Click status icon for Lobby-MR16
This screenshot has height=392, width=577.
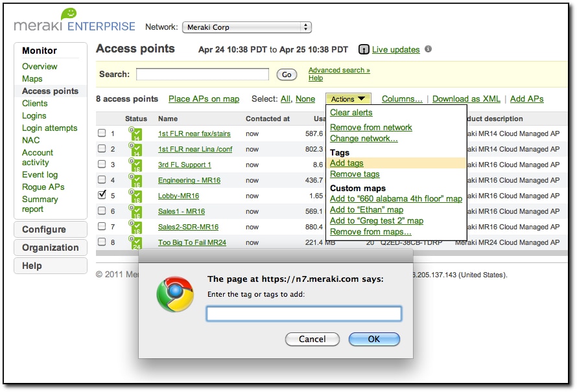pos(135,196)
